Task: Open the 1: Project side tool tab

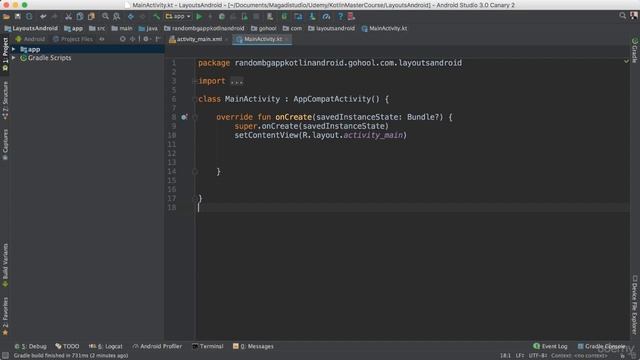Action: tap(5, 55)
